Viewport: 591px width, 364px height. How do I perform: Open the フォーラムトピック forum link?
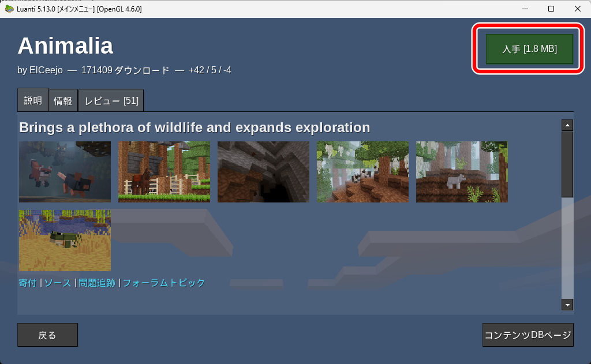pyautogui.click(x=164, y=283)
